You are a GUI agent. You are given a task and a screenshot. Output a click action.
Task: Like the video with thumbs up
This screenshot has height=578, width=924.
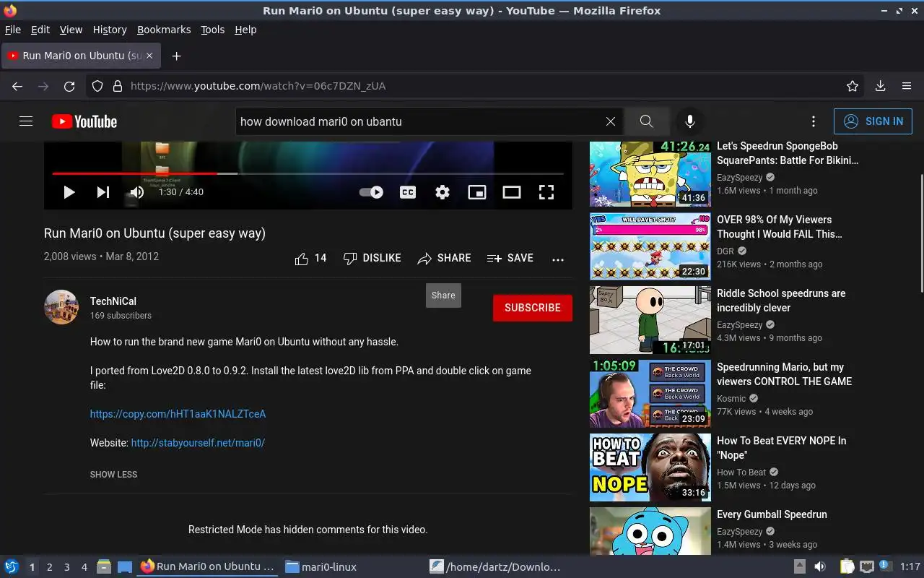pos(310,258)
